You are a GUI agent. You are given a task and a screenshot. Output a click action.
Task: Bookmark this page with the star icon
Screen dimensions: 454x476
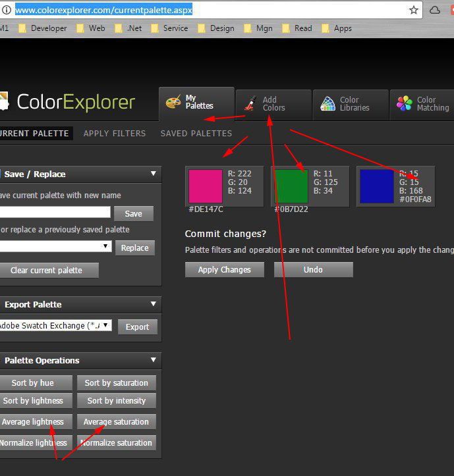click(x=414, y=10)
